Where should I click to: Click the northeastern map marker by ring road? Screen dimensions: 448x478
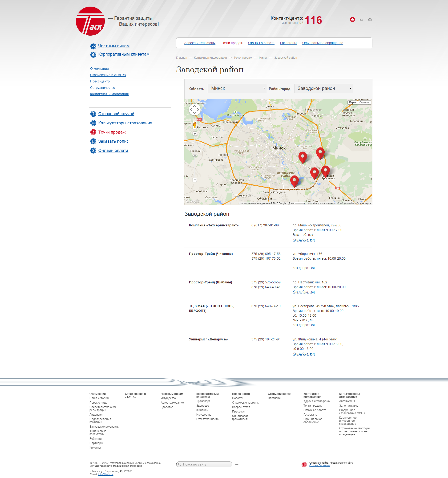(320, 153)
